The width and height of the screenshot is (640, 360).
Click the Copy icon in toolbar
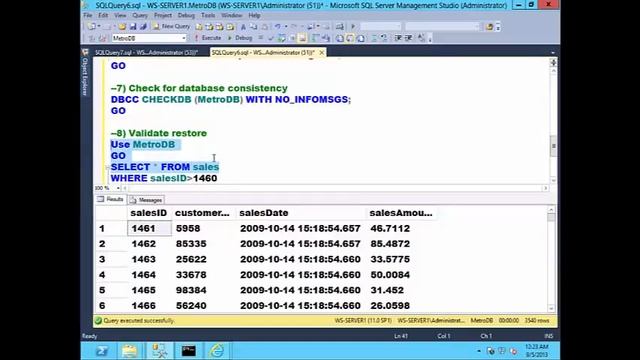(253, 27)
